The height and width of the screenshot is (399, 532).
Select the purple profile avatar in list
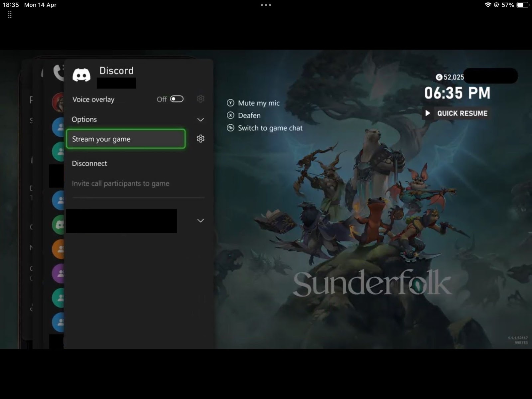(x=59, y=273)
